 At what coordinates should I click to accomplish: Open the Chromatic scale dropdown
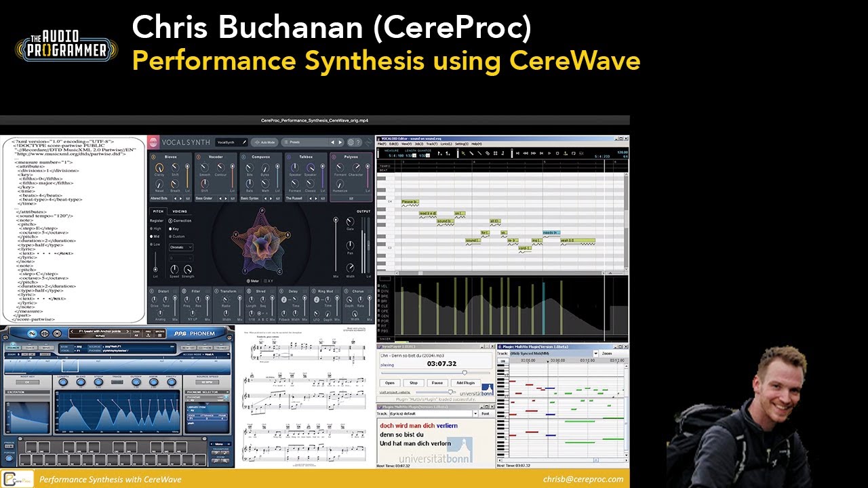[x=181, y=247]
